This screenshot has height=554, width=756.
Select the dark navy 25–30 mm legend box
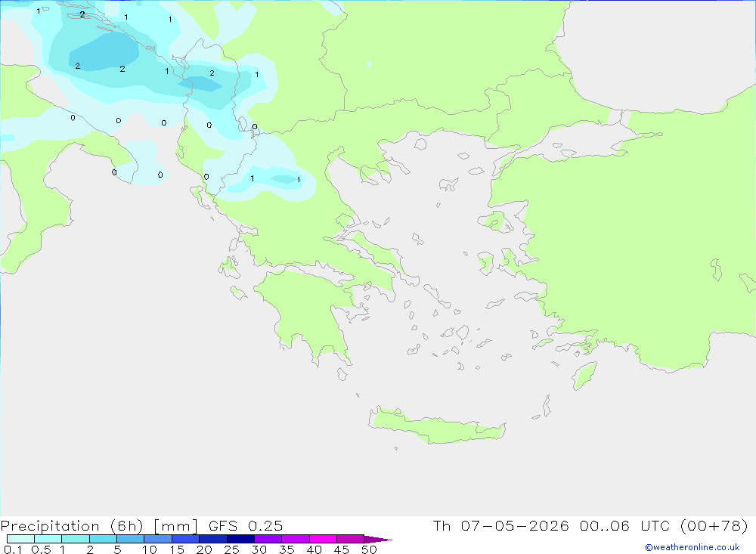tap(240, 539)
